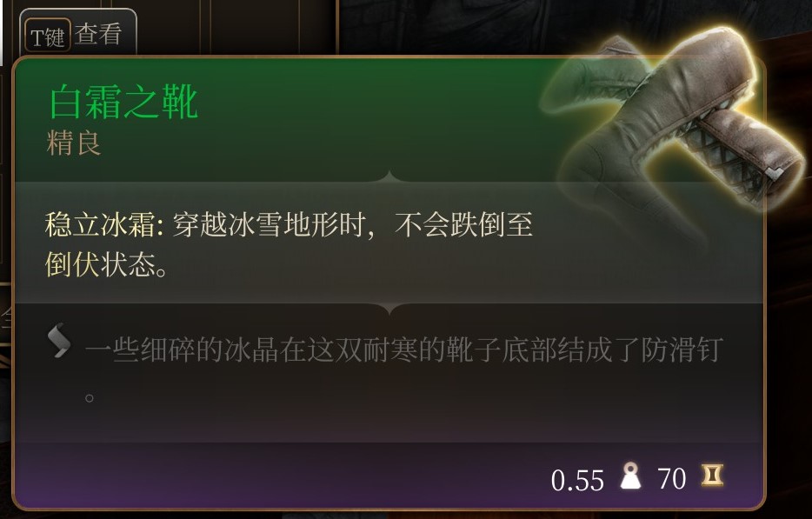Click the weight icon beside 0.55
This screenshot has width=812, height=519.
630,476
